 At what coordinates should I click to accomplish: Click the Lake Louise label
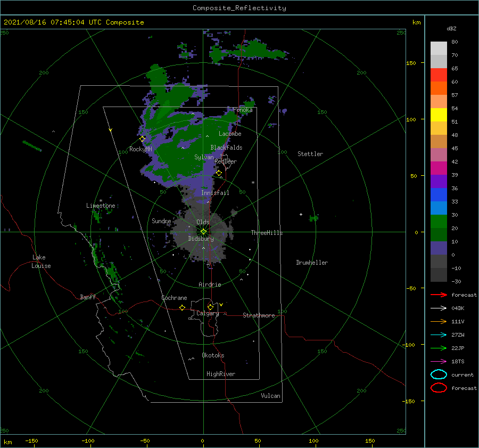41,262
